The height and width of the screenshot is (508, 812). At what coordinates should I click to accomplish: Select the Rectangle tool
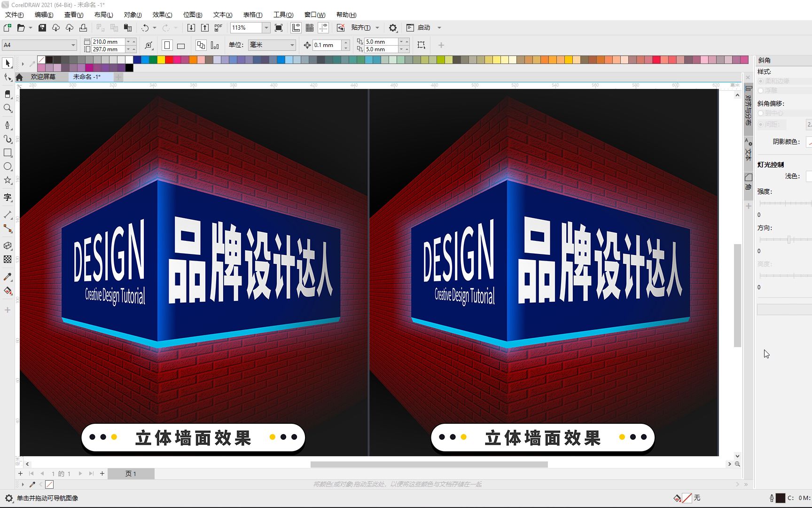(8, 153)
